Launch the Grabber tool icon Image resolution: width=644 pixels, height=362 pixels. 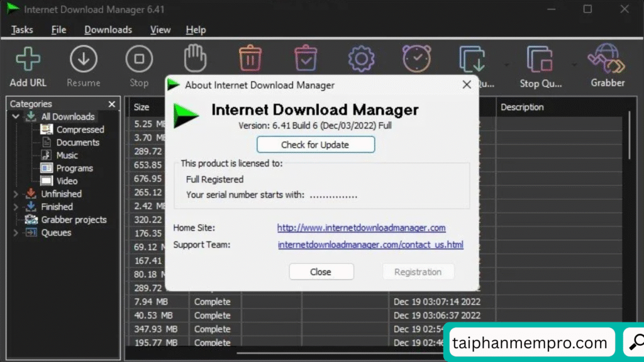click(608, 59)
